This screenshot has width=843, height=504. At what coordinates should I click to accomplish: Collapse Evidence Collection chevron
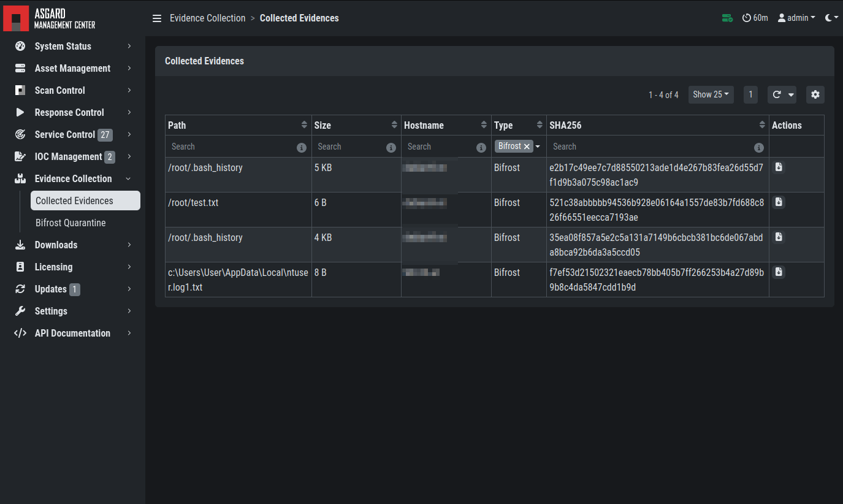pyautogui.click(x=128, y=178)
